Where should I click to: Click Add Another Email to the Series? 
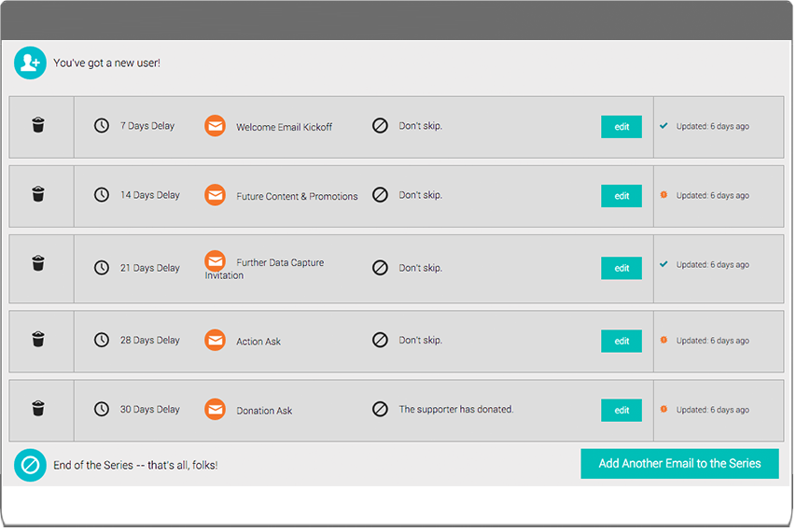click(679, 464)
